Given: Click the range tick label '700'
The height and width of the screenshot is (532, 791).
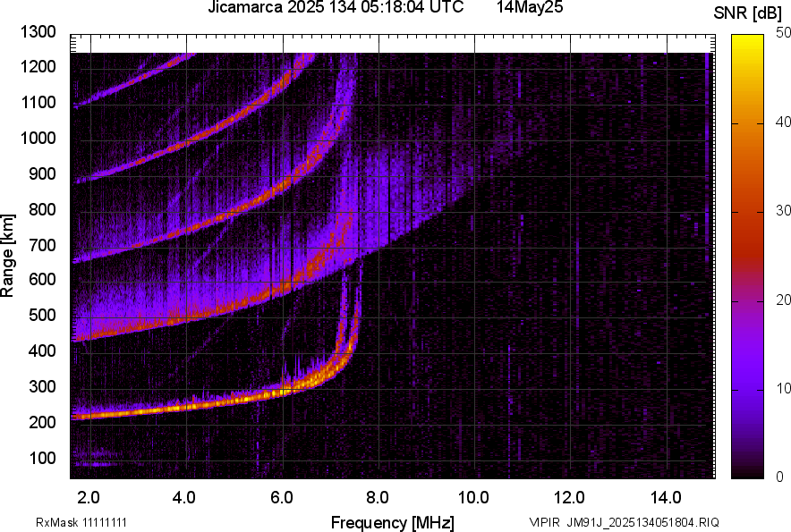Looking at the screenshot, I should (42, 245).
